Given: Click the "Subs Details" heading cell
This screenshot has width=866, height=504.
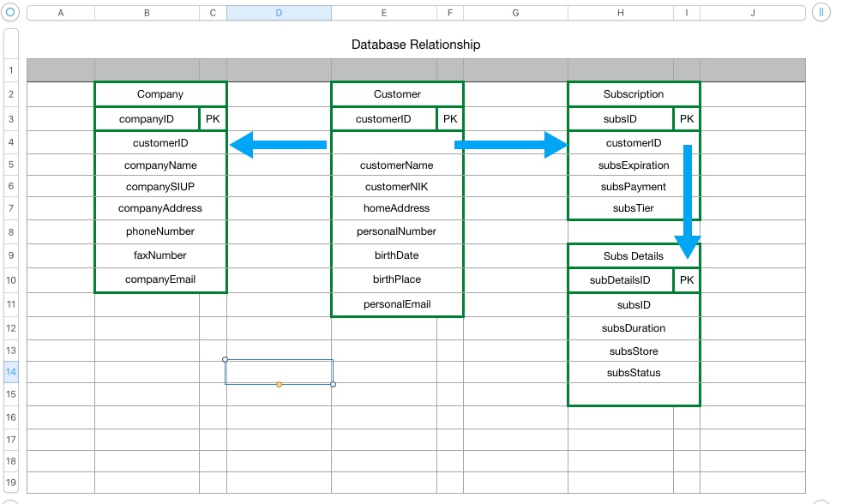Looking at the screenshot, I should pyautogui.click(x=634, y=255).
